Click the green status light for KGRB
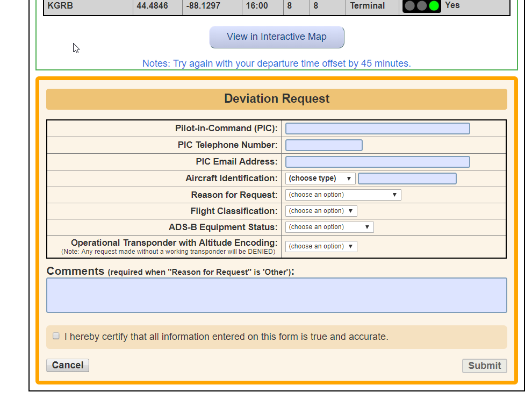The width and height of the screenshot is (532, 399). tap(433, 6)
